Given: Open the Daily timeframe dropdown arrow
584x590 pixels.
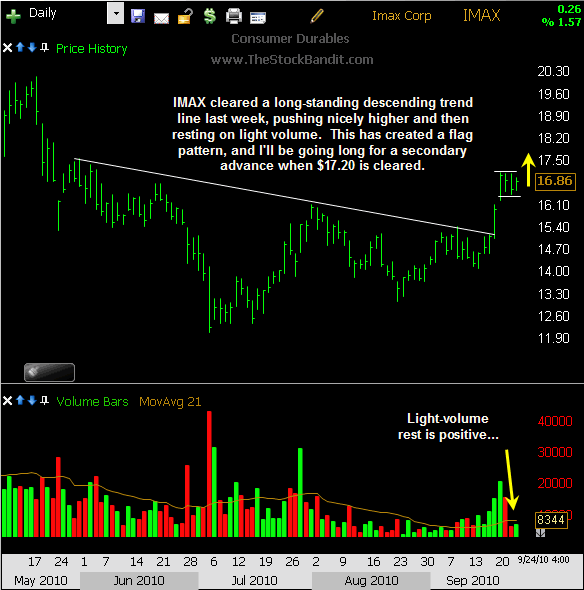Looking at the screenshot, I should click(x=116, y=14).
